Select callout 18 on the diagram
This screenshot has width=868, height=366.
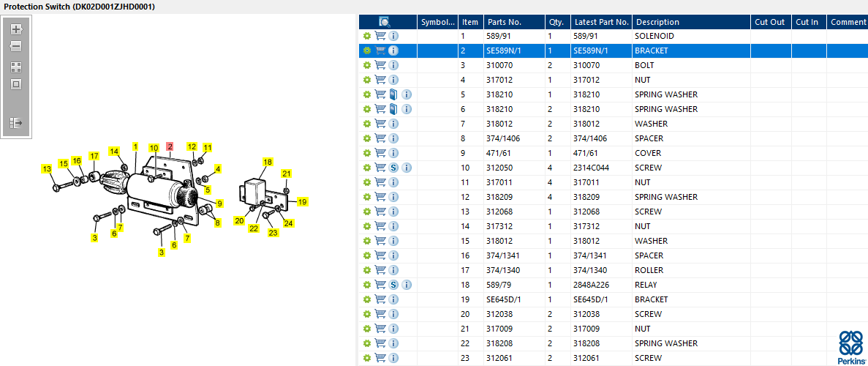268,162
